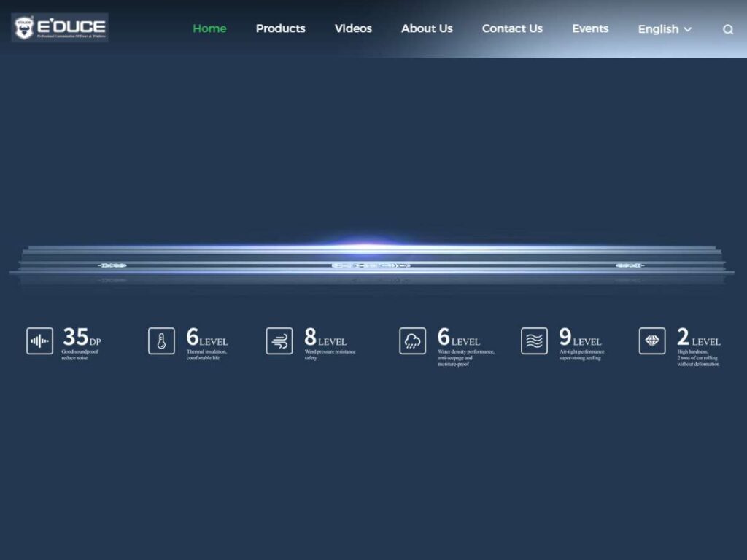747x560 pixels.
Task: Go to the Home page tab
Action: point(209,28)
